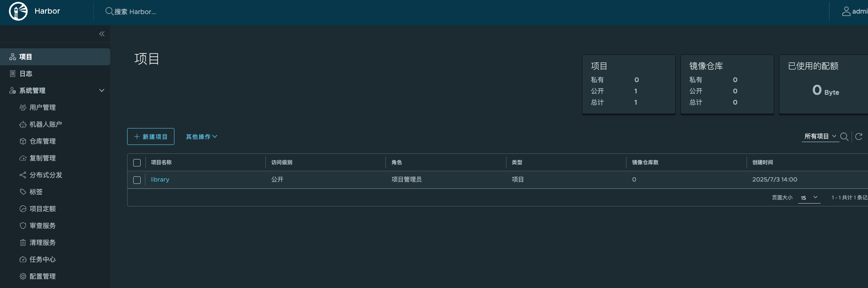Click the 页面大小 label
This screenshot has height=288, width=868.
[x=782, y=197]
